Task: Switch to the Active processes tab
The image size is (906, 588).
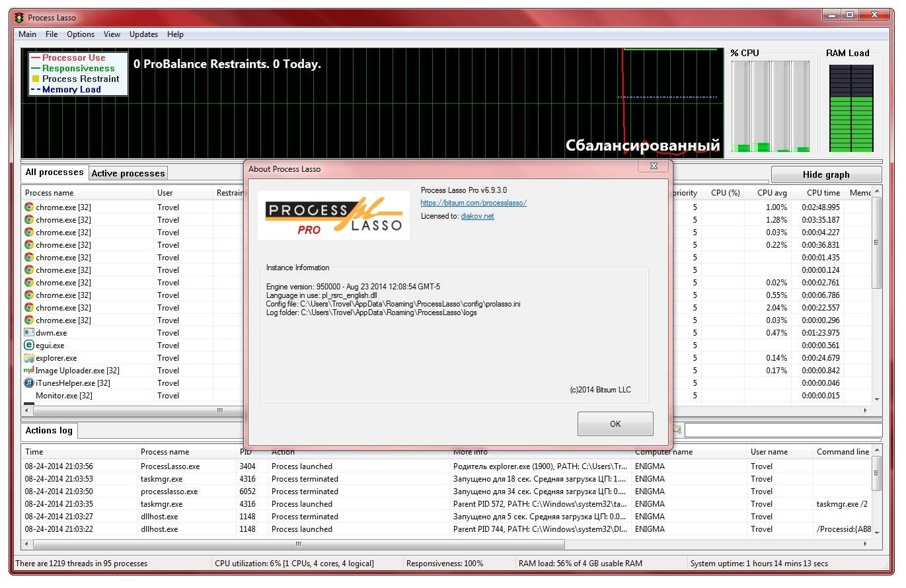Action: pyautogui.click(x=128, y=173)
